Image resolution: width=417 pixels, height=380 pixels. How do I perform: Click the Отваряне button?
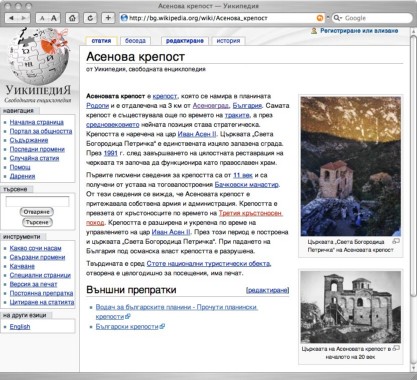(37, 212)
